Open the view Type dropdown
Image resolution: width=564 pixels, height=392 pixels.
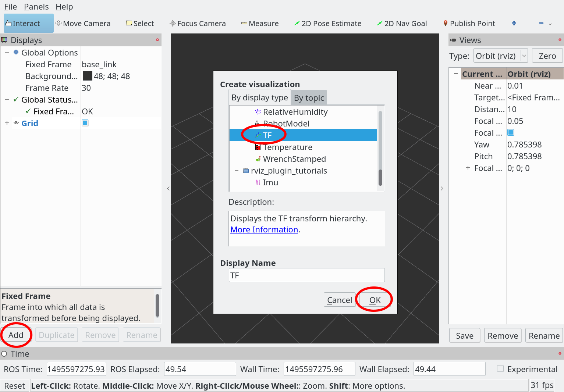pos(501,56)
